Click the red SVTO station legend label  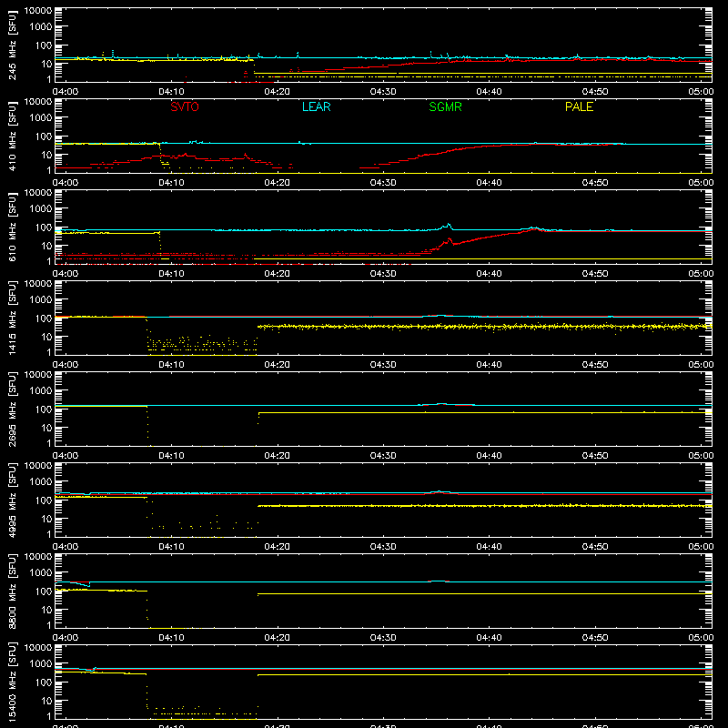click(185, 106)
